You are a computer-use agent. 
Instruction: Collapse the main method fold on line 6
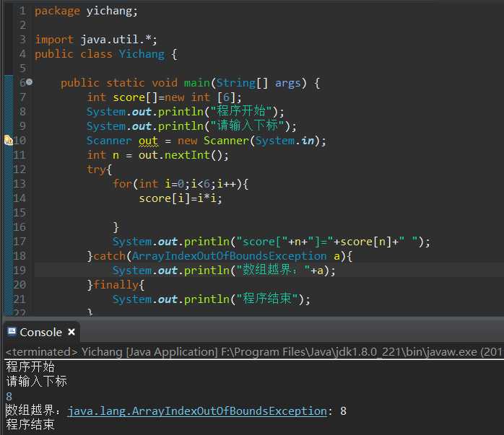[30, 82]
